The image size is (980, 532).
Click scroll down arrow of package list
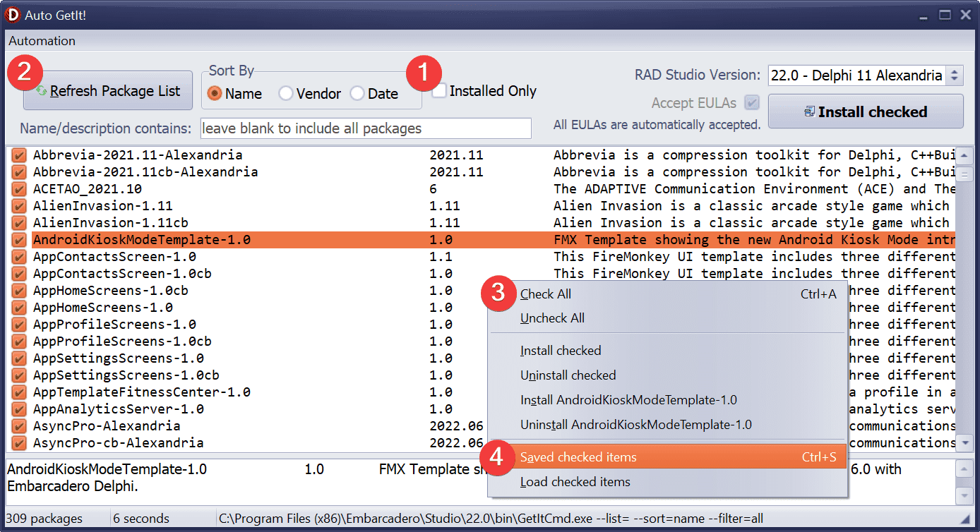pyautogui.click(x=965, y=442)
